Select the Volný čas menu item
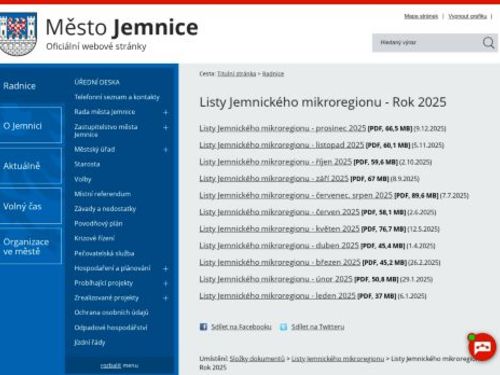Screen dimensions: 500x375 (31, 206)
